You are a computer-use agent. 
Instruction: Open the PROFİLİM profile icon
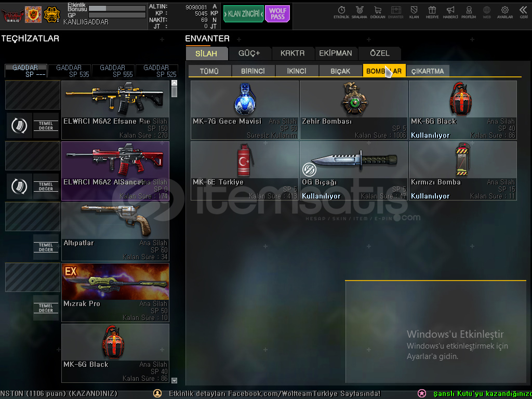pos(469,12)
